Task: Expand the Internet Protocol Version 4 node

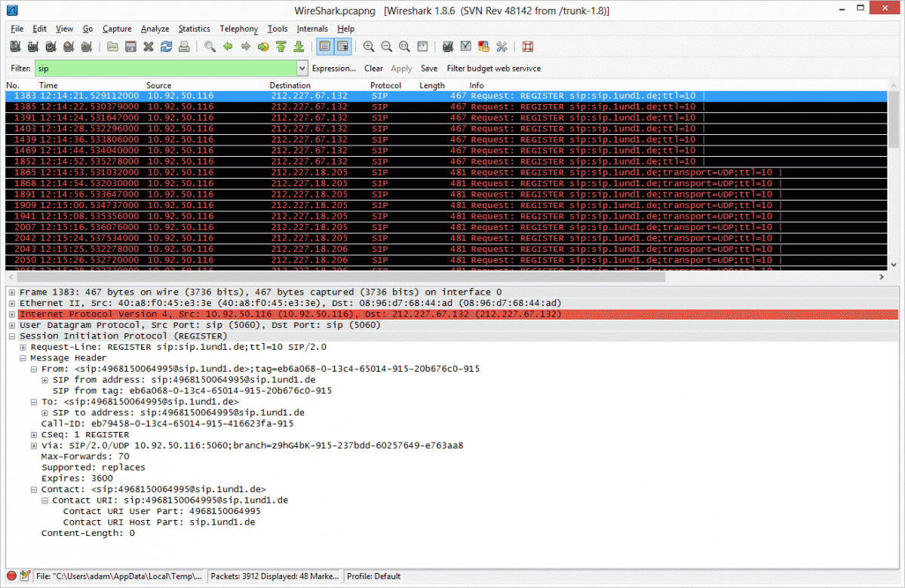Action: pos(12,314)
